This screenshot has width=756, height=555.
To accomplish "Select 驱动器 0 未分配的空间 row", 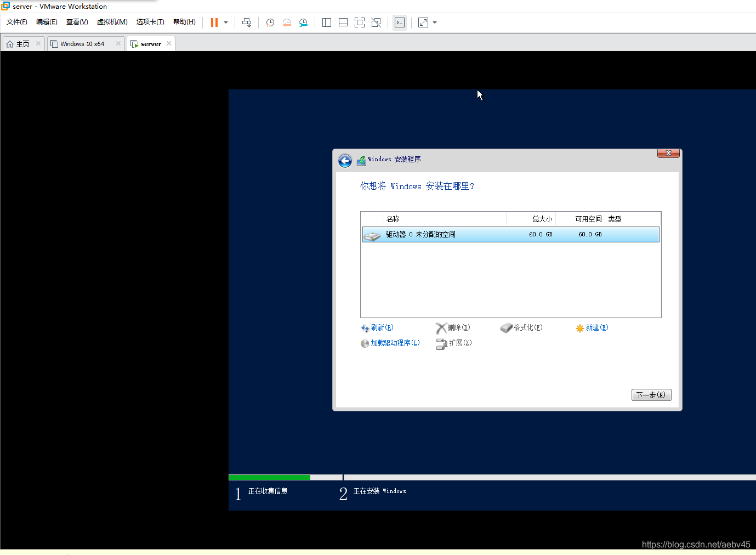I will click(x=510, y=235).
